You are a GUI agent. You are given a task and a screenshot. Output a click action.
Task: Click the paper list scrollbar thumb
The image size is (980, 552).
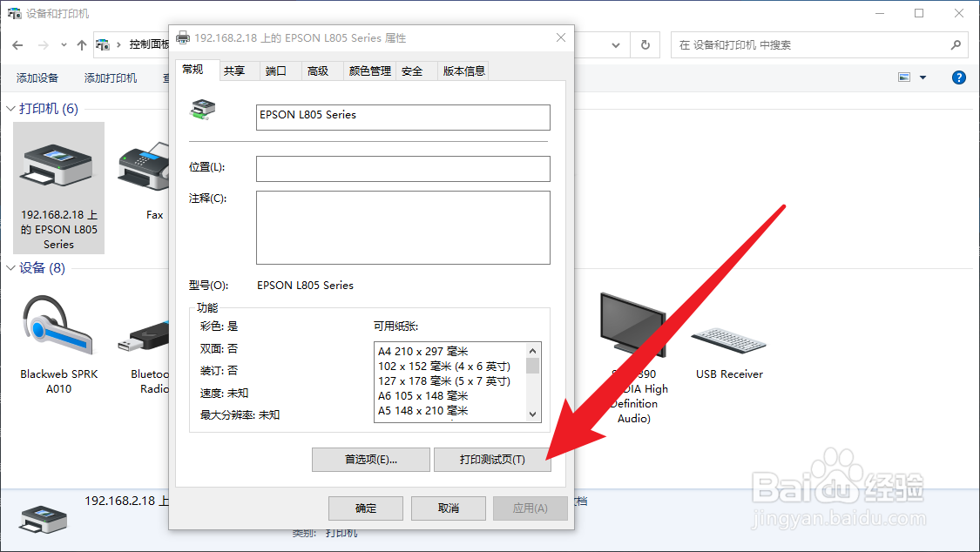tap(532, 366)
